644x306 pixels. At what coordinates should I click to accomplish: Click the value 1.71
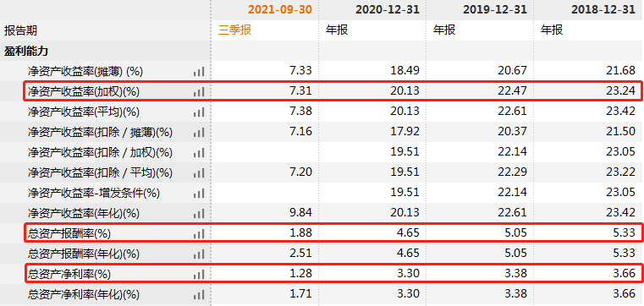(x=300, y=293)
